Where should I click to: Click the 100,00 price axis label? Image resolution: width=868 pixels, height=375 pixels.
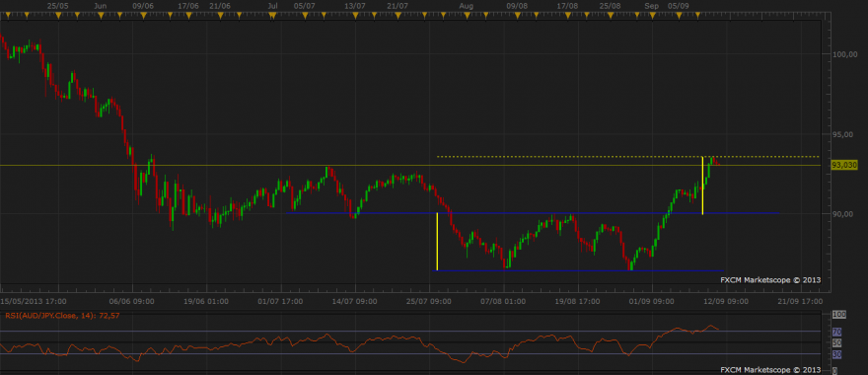click(844, 54)
